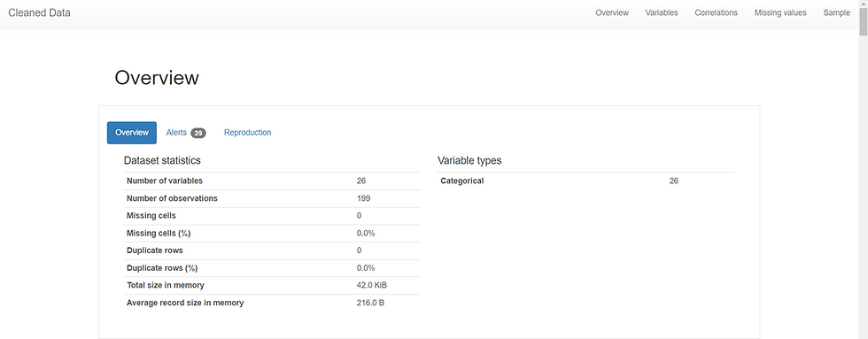Screen dimensions: 868x339
Task: Click the vertical scrollbar thumb
Action: click(x=863, y=23)
